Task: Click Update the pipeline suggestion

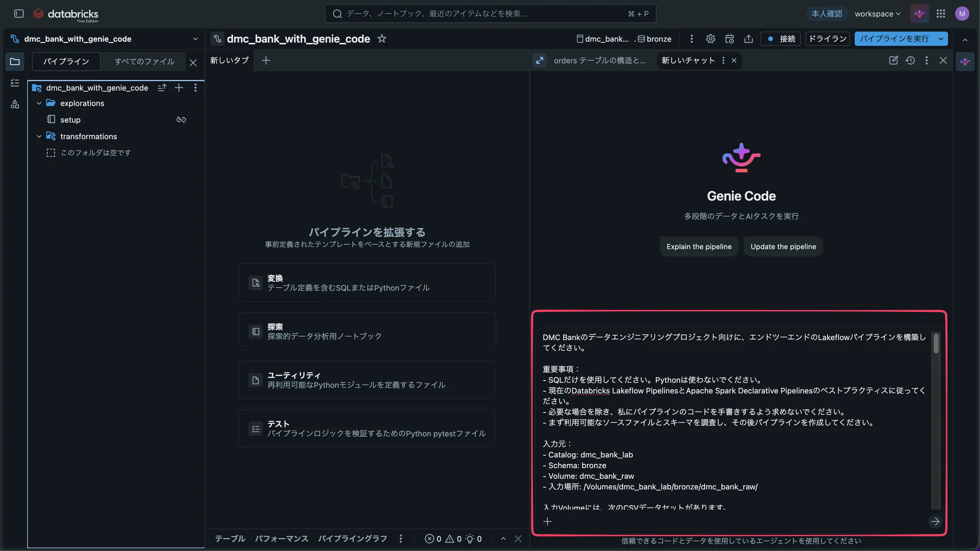Action: tap(783, 247)
